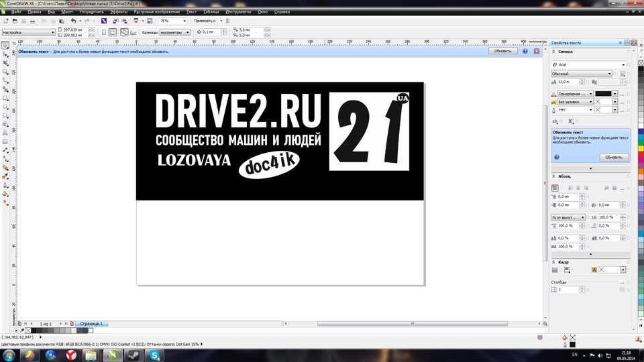The image size is (644, 362).
Task: Toggle left paragraph alignment in Абзац
Action: pyautogui.click(x=570, y=188)
